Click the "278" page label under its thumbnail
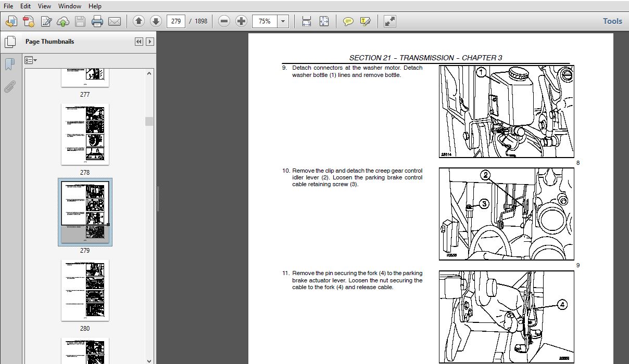Screen dimensions: 629x364 point(85,172)
